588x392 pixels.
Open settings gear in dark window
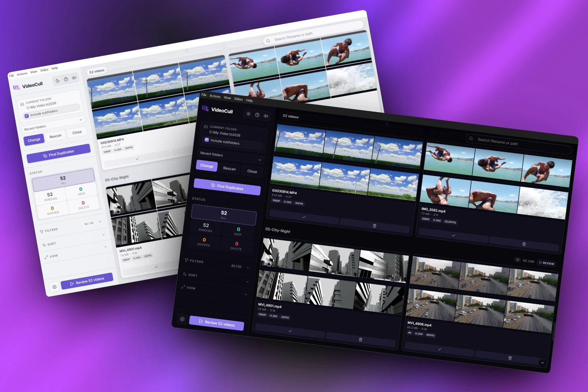pos(182,319)
